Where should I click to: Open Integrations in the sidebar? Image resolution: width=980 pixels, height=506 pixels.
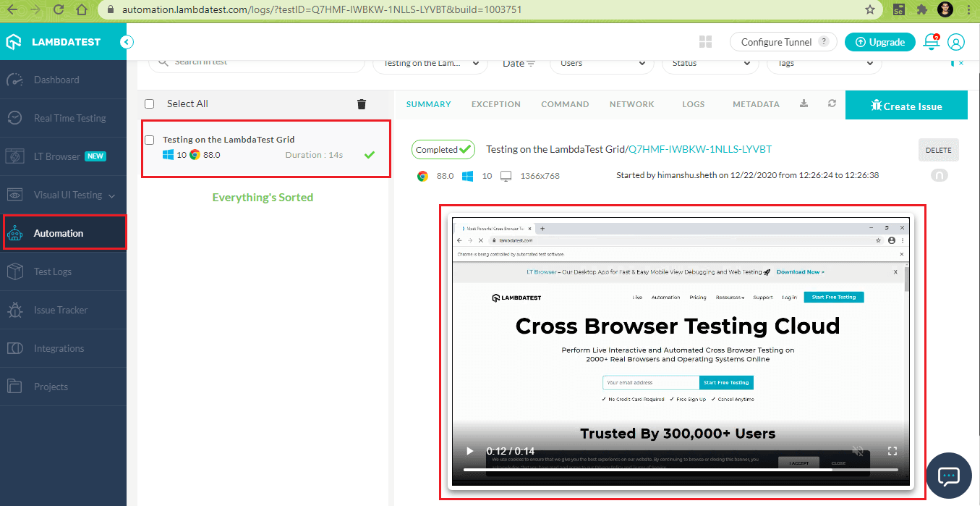(x=63, y=348)
